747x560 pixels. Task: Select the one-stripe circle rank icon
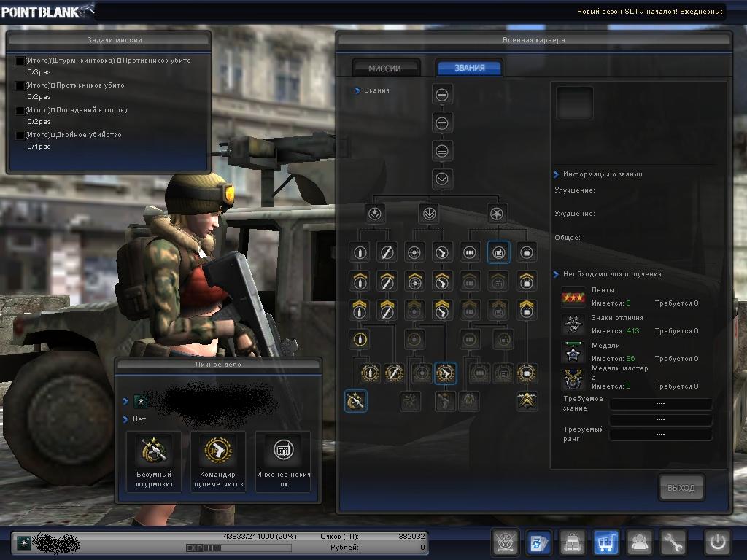(442, 96)
